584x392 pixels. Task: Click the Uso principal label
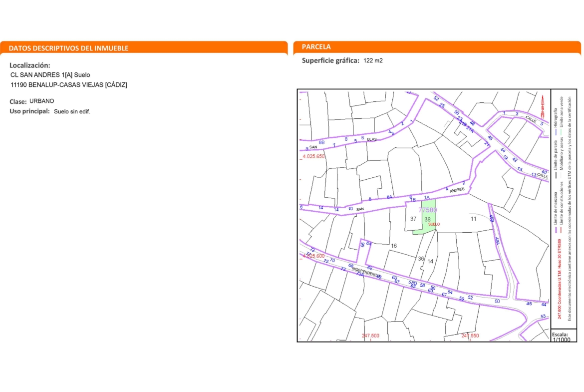click(29, 111)
